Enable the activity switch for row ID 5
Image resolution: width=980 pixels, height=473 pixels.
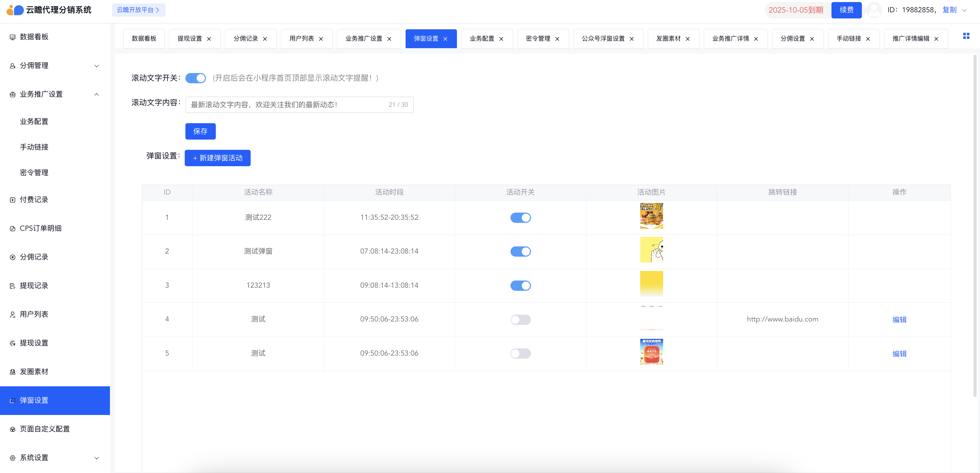(520, 354)
